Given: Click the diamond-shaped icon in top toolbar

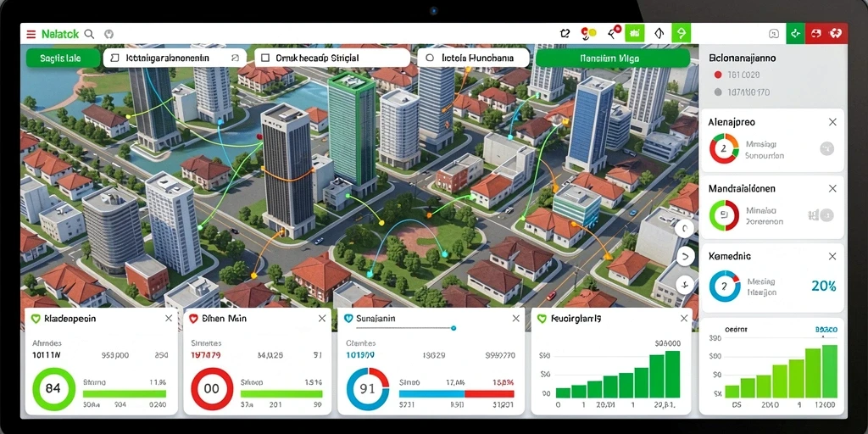Looking at the screenshot, I should tap(658, 34).
